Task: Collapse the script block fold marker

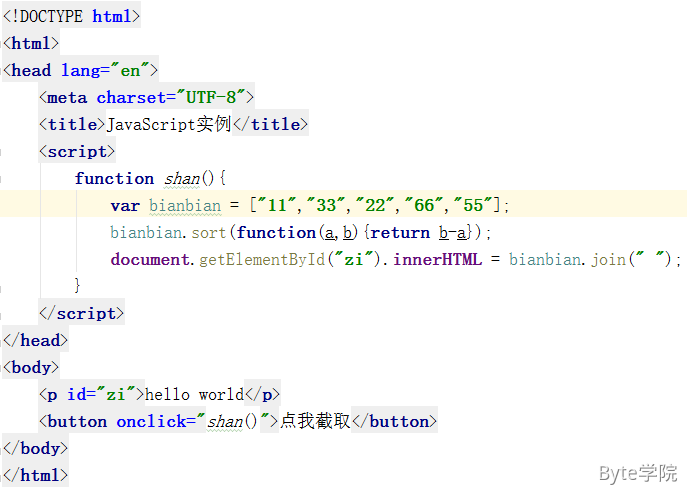Action: 4,152
